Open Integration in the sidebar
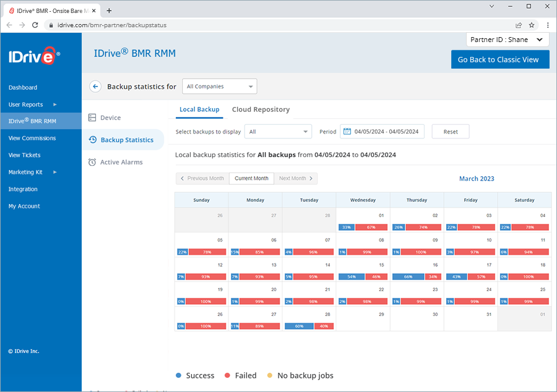The height and width of the screenshot is (392, 557). click(23, 189)
